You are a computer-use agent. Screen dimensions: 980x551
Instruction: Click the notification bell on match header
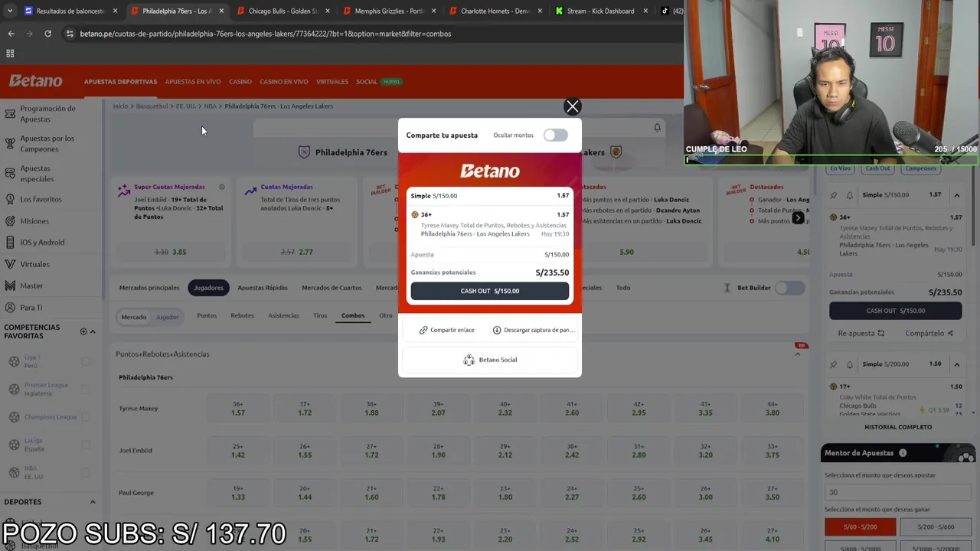[657, 128]
